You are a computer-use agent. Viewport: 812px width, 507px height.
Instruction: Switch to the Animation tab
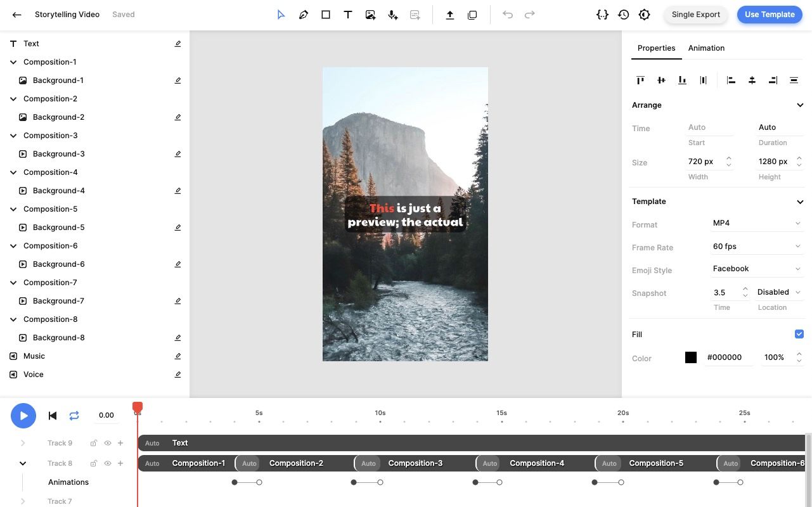(706, 48)
